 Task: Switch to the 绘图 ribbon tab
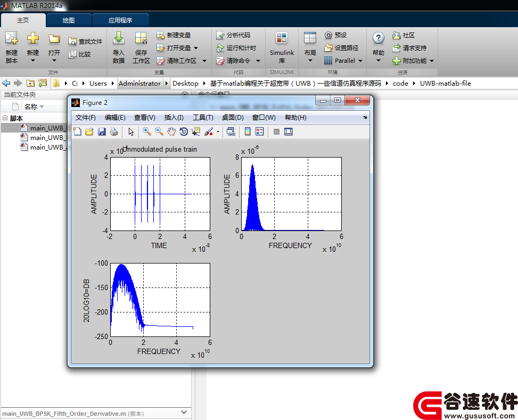click(69, 20)
